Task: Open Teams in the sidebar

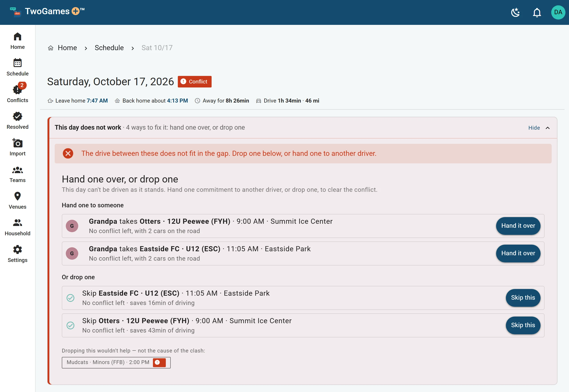Action: coord(18,174)
